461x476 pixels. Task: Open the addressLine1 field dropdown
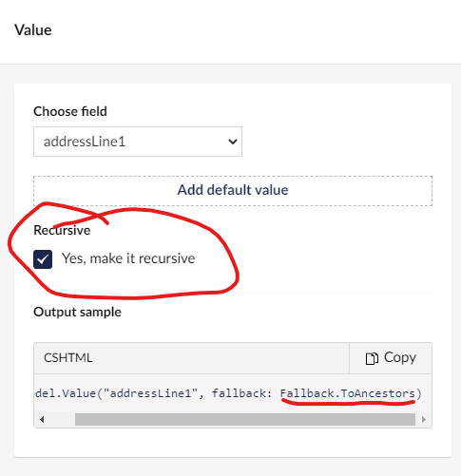pos(138,142)
